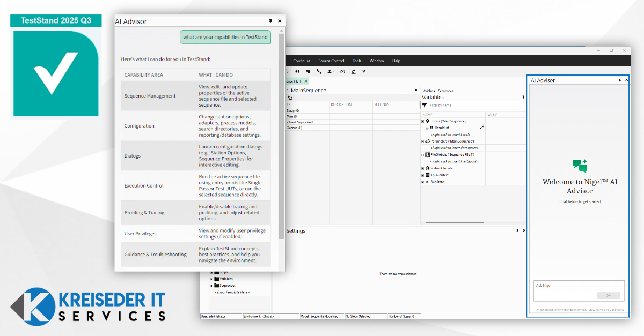Click the RunState arrow icon
Screen dimensions: 644x336
pos(427,182)
